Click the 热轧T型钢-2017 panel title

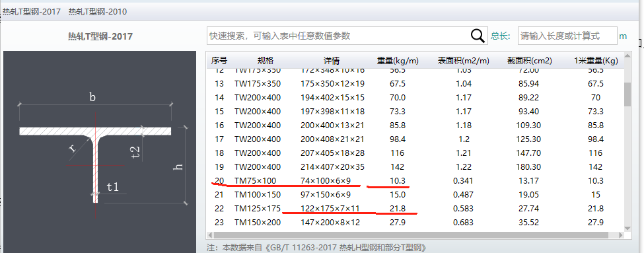(x=100, y=36)
